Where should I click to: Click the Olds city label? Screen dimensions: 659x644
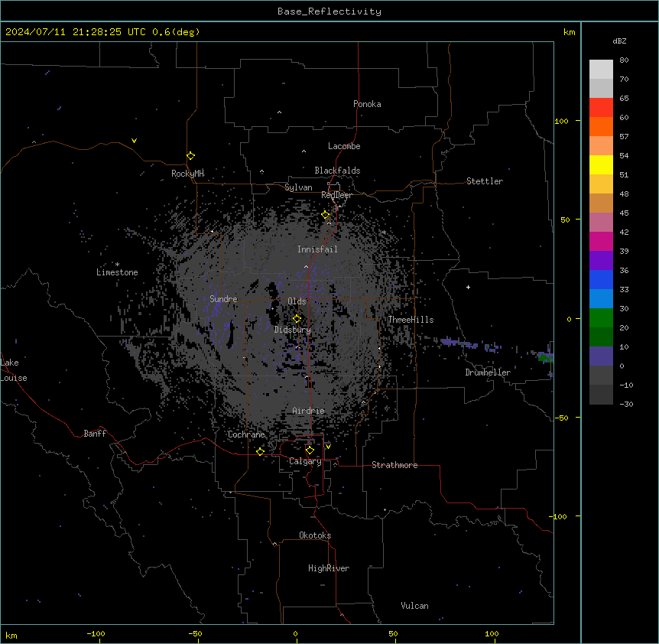tap(297, 301)
